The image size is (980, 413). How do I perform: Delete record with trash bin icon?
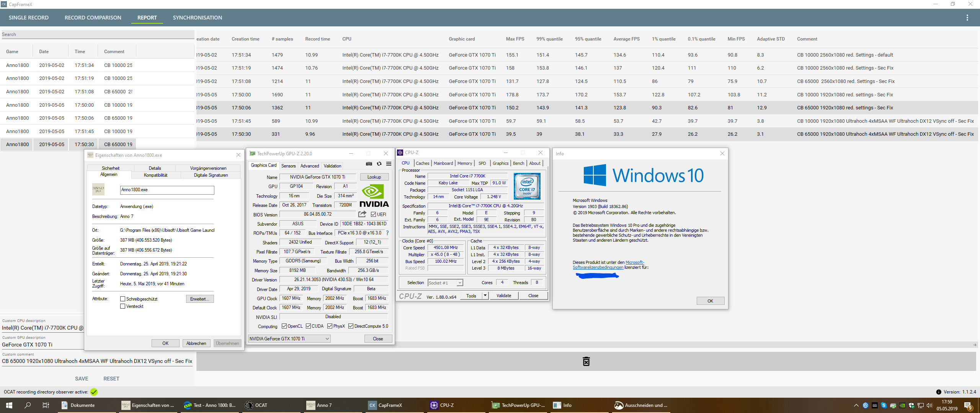tap(586, 361)
